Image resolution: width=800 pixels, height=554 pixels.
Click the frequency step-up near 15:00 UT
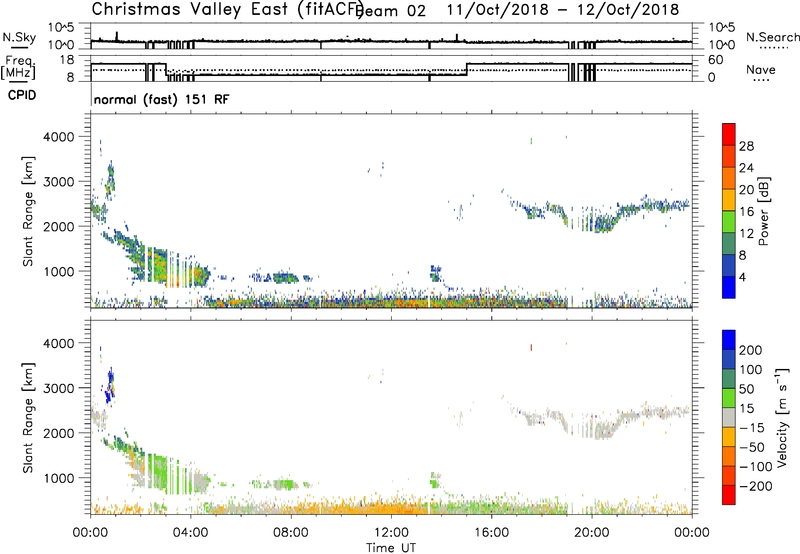point(467,69)
